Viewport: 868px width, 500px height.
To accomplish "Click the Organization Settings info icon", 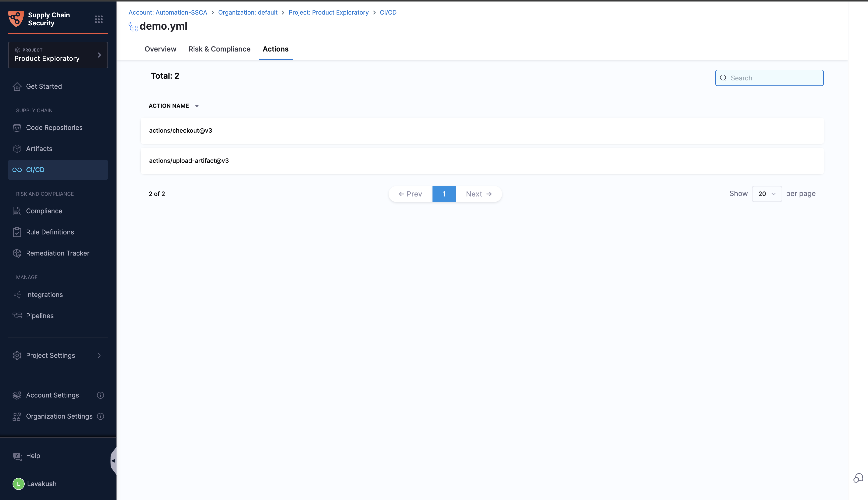I will pos(100,416).
